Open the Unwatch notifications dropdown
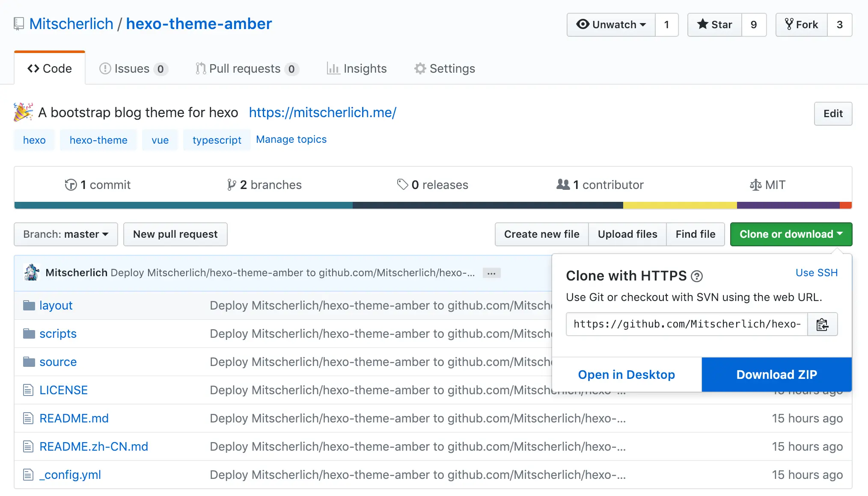The image size is (868, 496). [x=611, y=25]
